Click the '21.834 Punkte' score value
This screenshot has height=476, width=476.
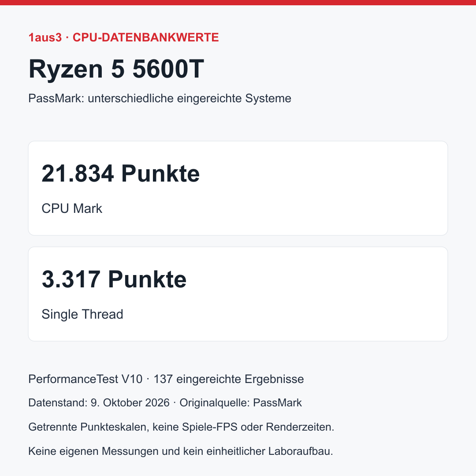pyautogui.click(x=120, y=173)
